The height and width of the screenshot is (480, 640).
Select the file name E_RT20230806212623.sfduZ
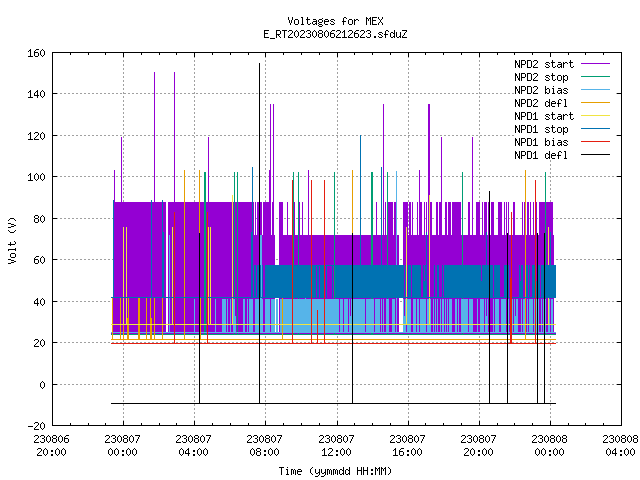(x=335, y=34)
